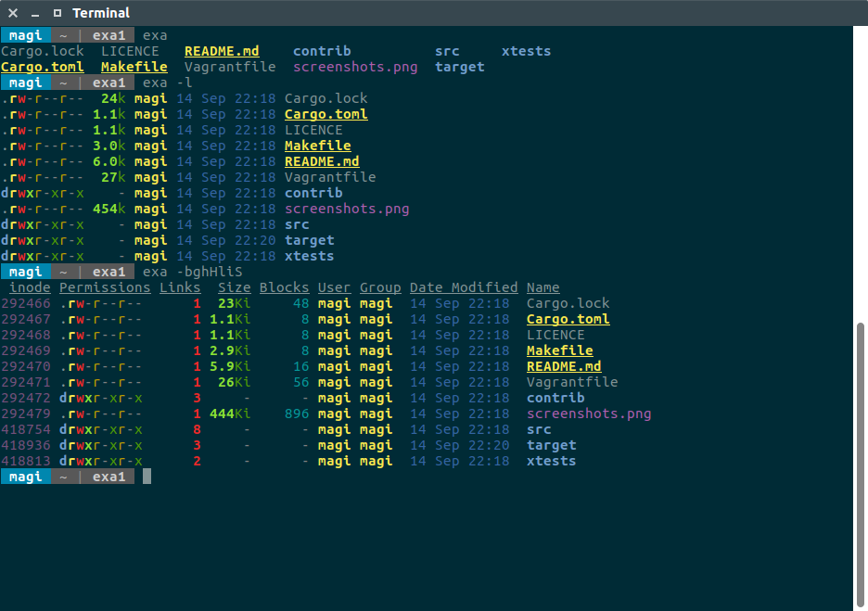
Task: Click the Date Modified column header
Action: [x=464, y=287]
